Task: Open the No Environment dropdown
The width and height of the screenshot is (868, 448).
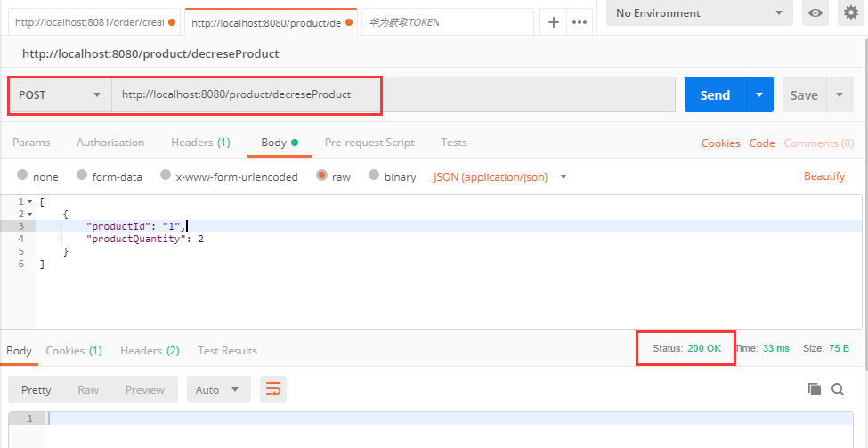Action: point(700,12)
